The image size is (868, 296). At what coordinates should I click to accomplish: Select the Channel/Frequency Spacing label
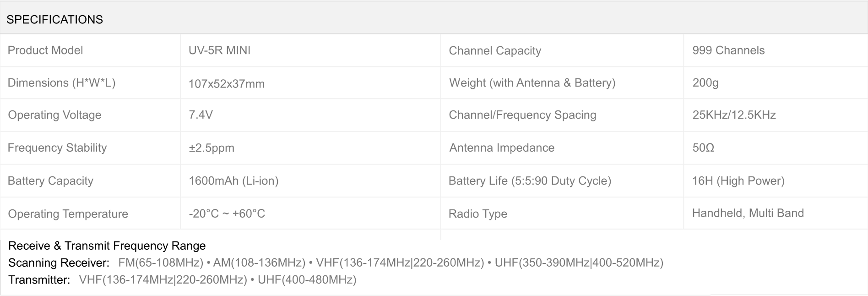[x=522, y=115]
